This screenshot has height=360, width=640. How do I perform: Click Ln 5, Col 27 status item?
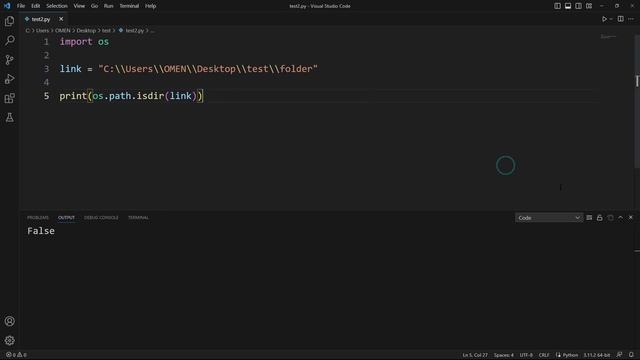(475, 355)
